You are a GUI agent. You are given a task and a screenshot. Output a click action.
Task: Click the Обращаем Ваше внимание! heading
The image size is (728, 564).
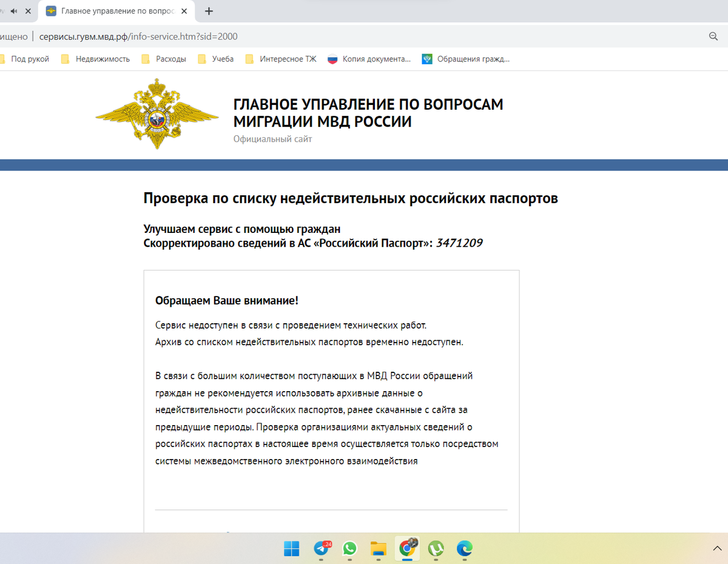pos(227,301)
